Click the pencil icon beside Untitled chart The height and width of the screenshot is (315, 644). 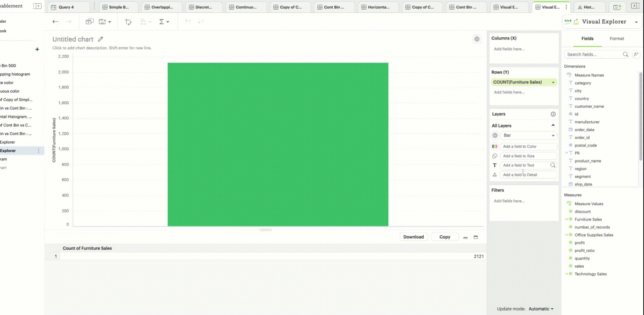(101, 39)
